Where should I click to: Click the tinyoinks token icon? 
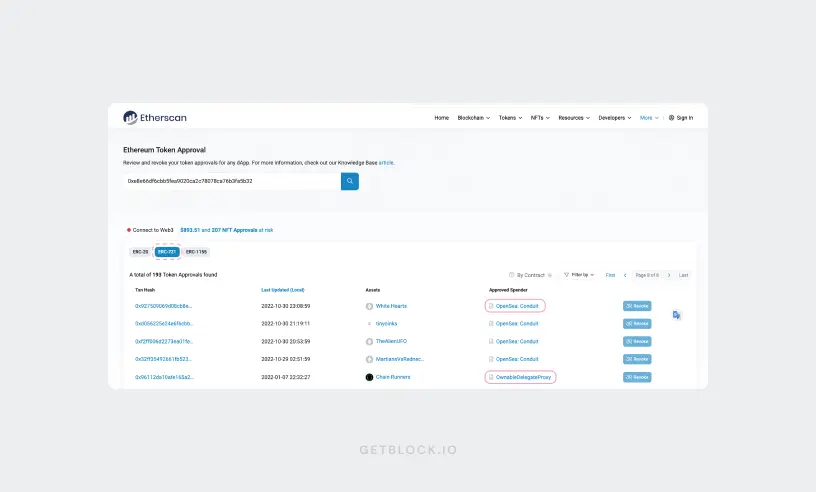tap(369, 324)
